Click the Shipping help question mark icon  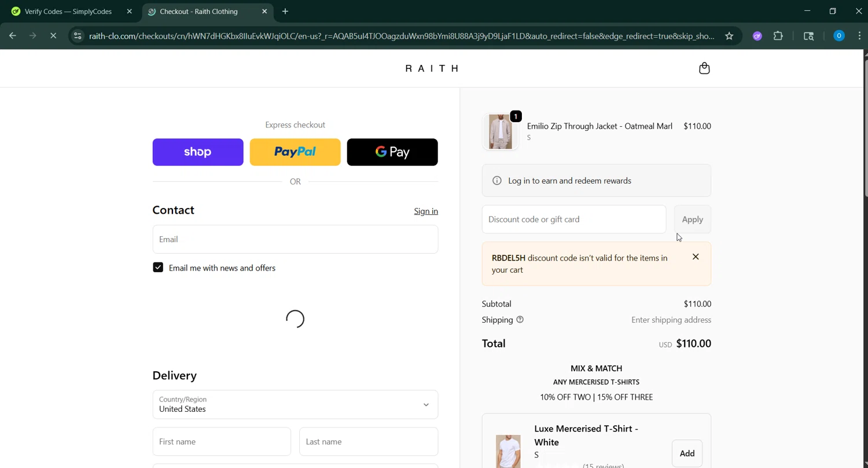(520, 320)
